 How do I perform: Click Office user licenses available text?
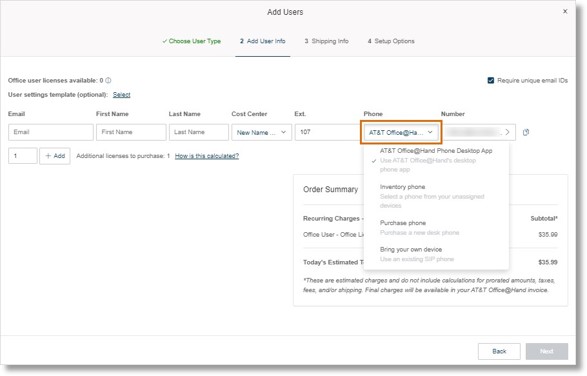(55, 81)
